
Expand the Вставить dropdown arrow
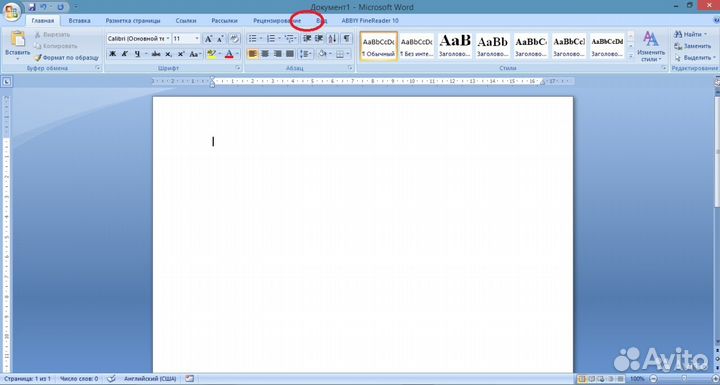tap(17, 59)
